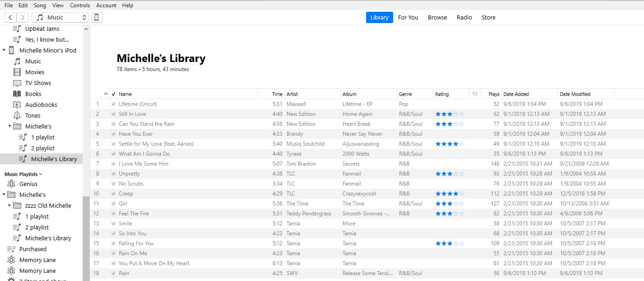Click the Love heart column header
Image resolution: width=644 pixels, height=281 pixels.
(475, 94)
